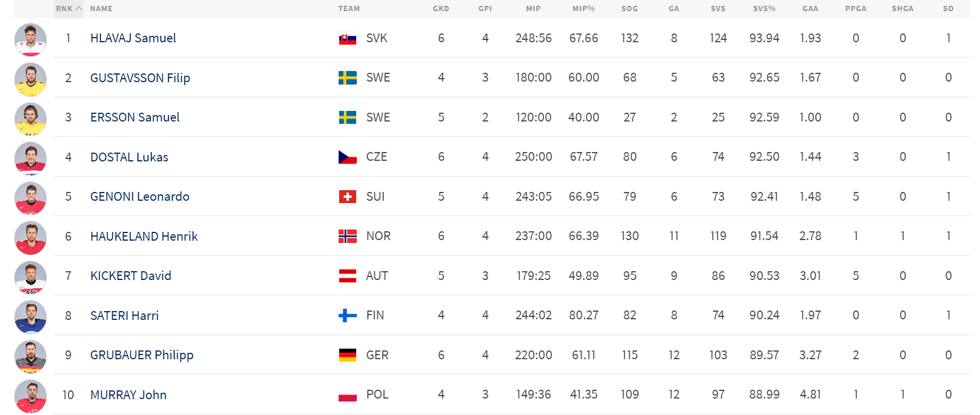This screenshot has width=980, height=415.
Task: Click Germany flag icon beside GER
Action: pyautogui.click(x=347, y=355)
